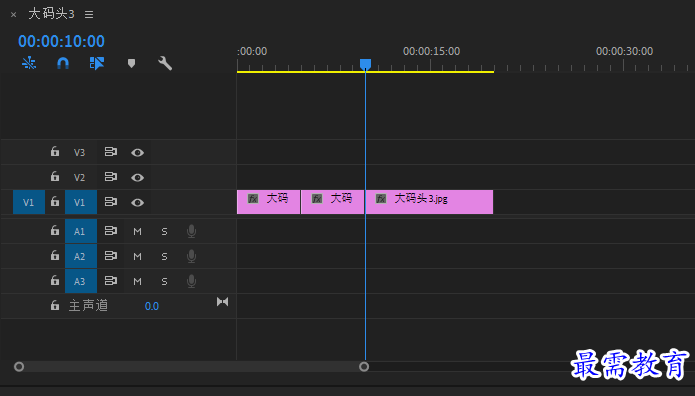
Task: Click the blue playhead marker
Action: tap(365, 65)
